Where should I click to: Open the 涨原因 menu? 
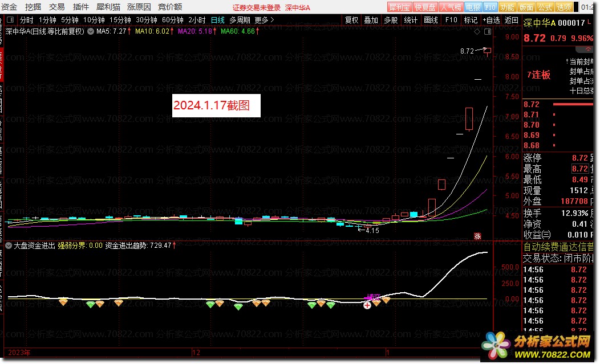(139, 7)
